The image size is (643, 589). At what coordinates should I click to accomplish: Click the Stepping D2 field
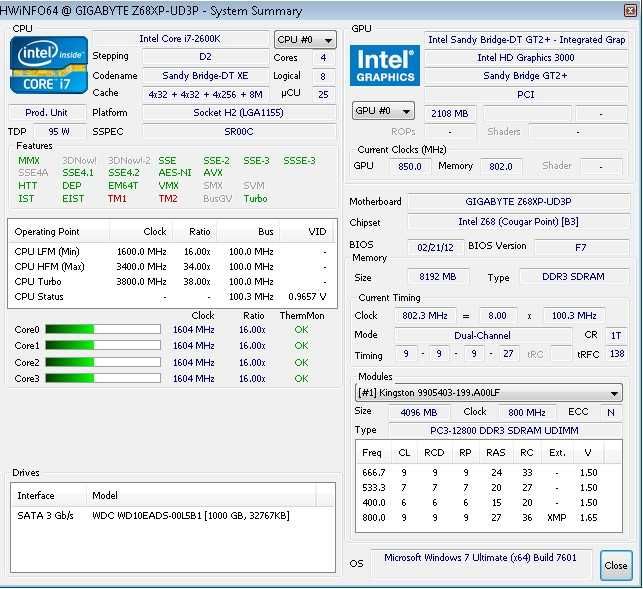205,57
